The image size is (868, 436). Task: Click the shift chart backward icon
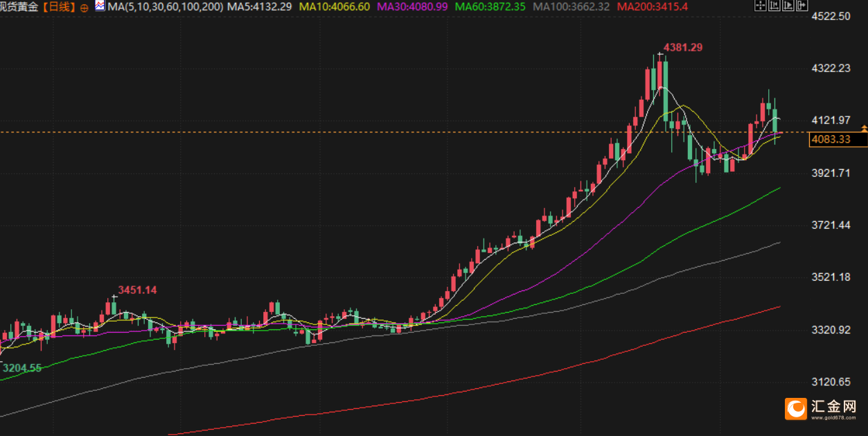point(774,5)
